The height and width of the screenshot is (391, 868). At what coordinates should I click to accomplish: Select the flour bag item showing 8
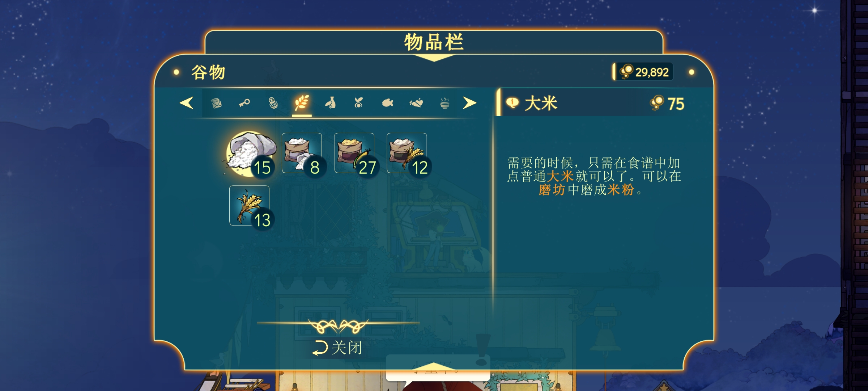tap(302, 153)
